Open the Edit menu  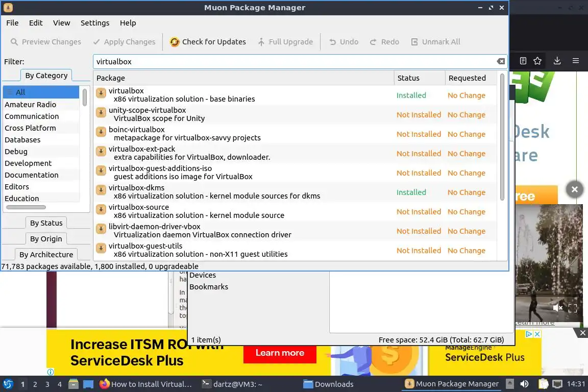click(36, 23)
